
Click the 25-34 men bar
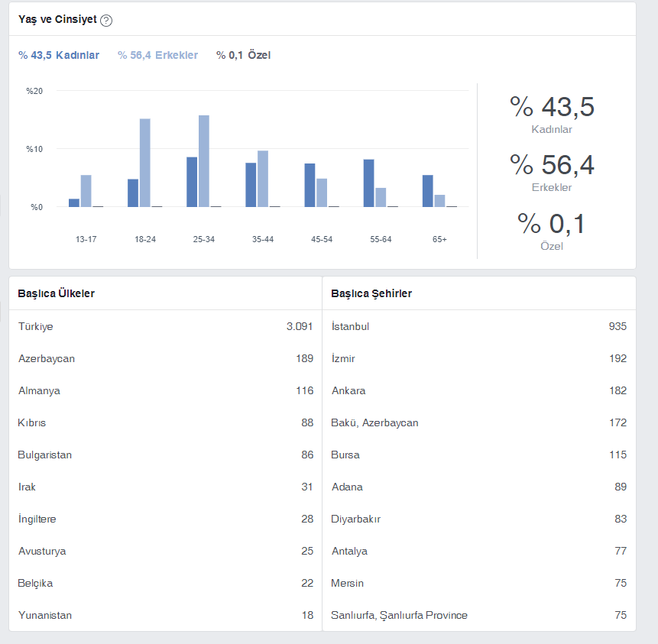204,161
